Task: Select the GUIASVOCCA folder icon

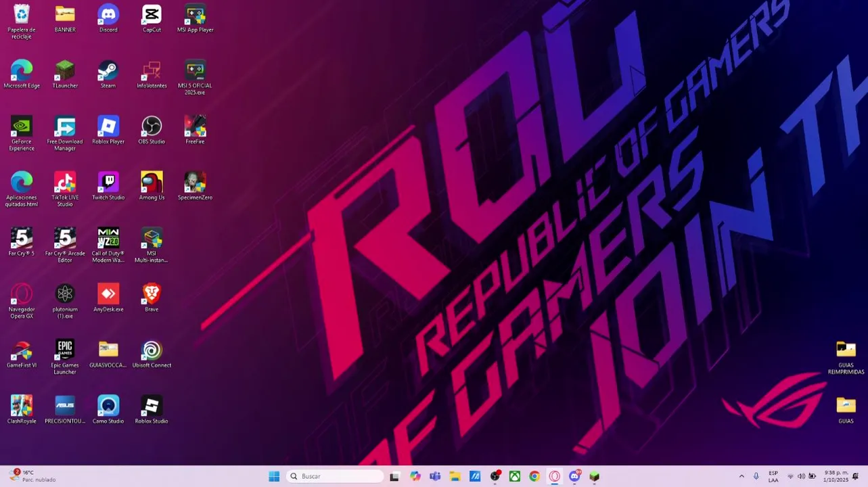Action: [108, 354]
